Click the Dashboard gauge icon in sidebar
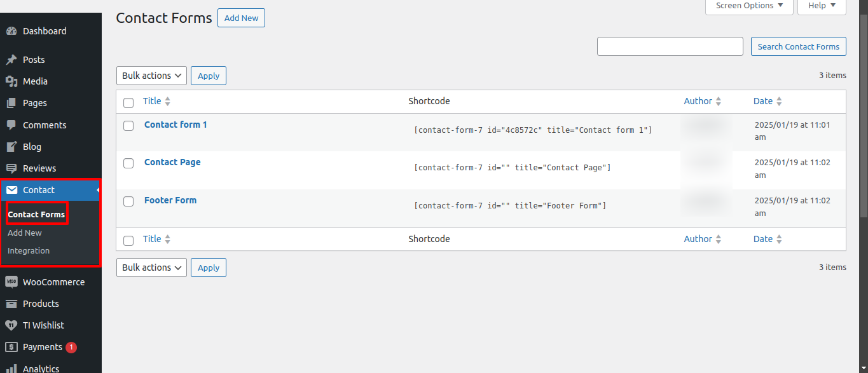 pyautogui.click(x=11, y=31)
